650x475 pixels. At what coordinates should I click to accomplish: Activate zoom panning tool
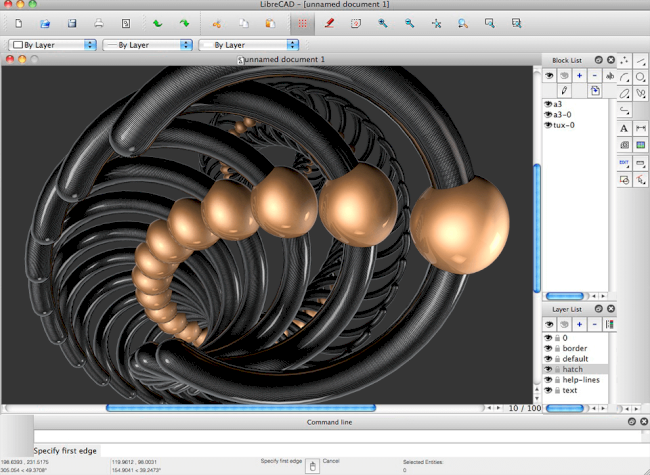click(517, 23)
